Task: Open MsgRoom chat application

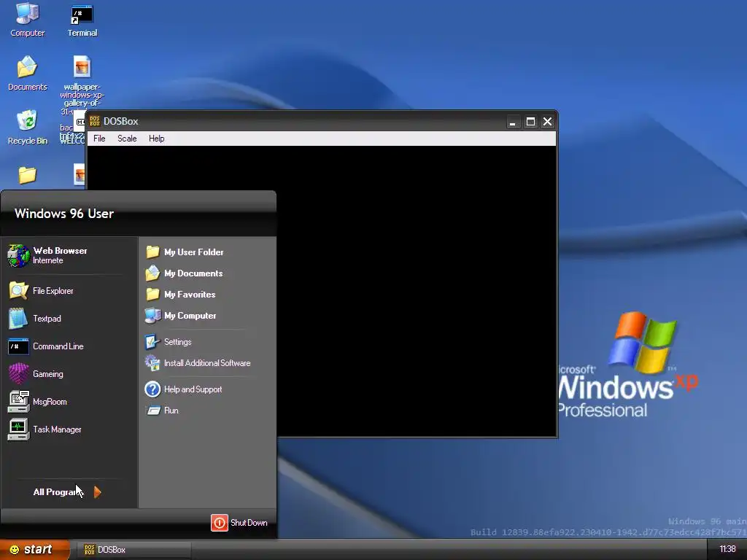Action: point(37,402)
